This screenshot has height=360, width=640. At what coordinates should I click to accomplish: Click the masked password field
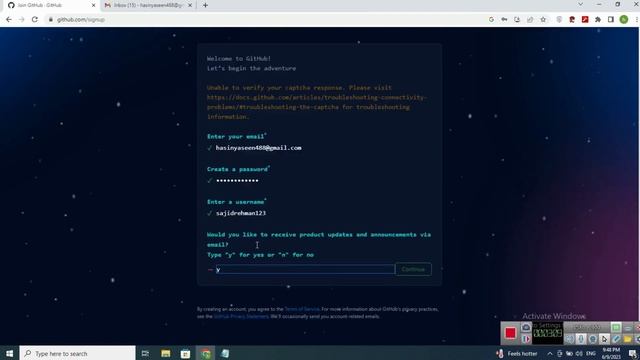pyautogui.click(x=237, y=180)
